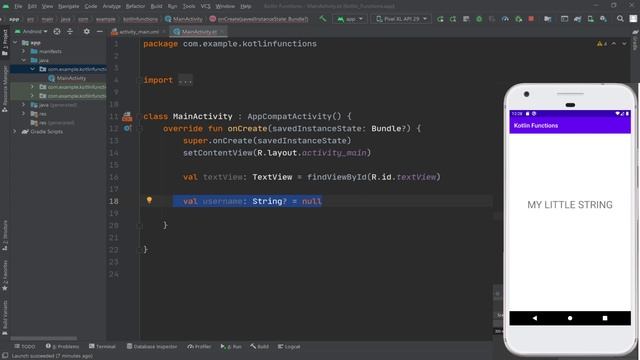Expand the res folder arrow
The width and height of the screenshot is (640, 360).
24,114
